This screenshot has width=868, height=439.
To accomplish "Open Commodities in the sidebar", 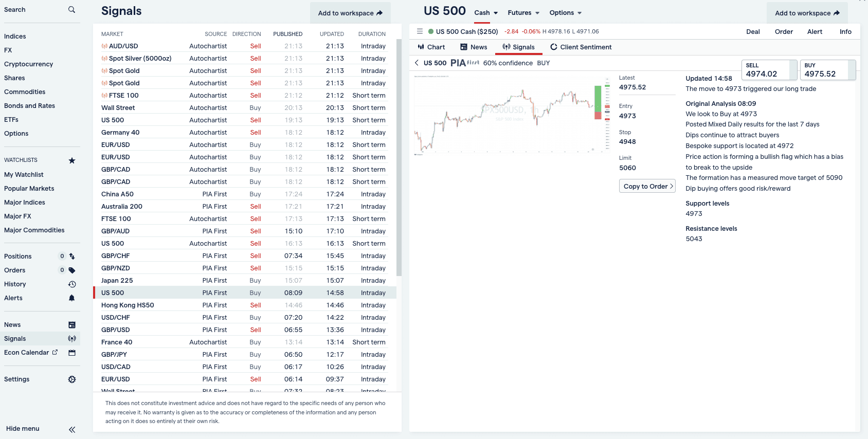I will (x=25, y=92).
